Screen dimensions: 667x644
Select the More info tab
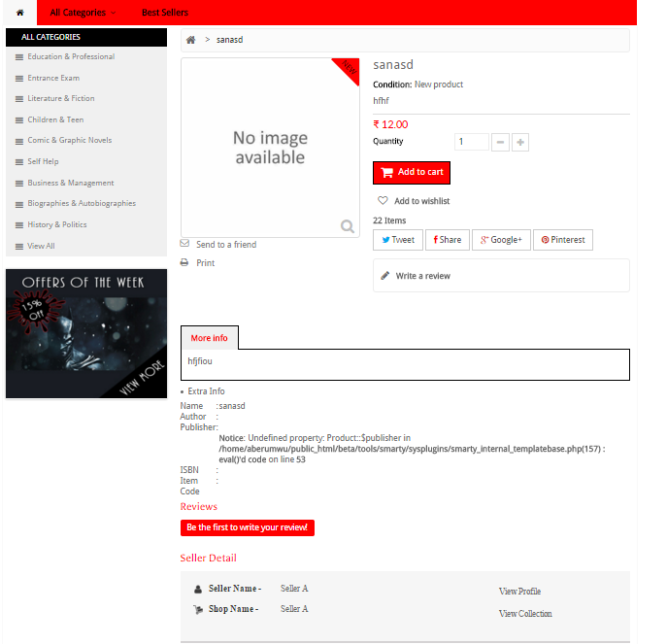click(x=210, y=338)
